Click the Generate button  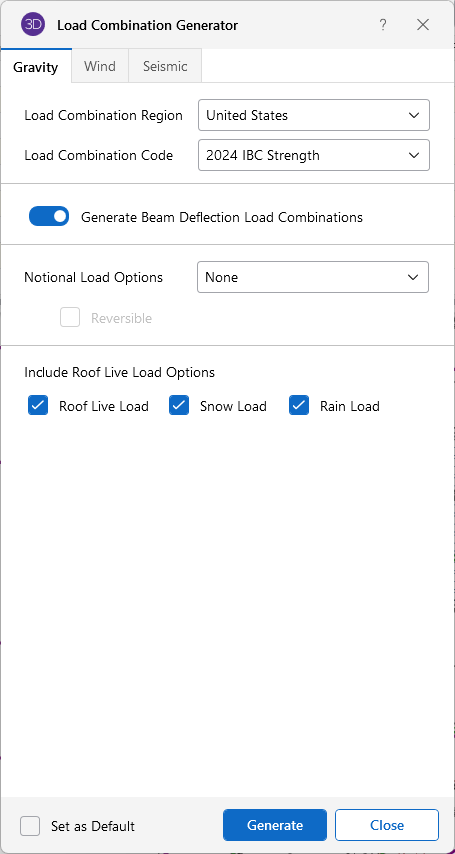[275, 825]
